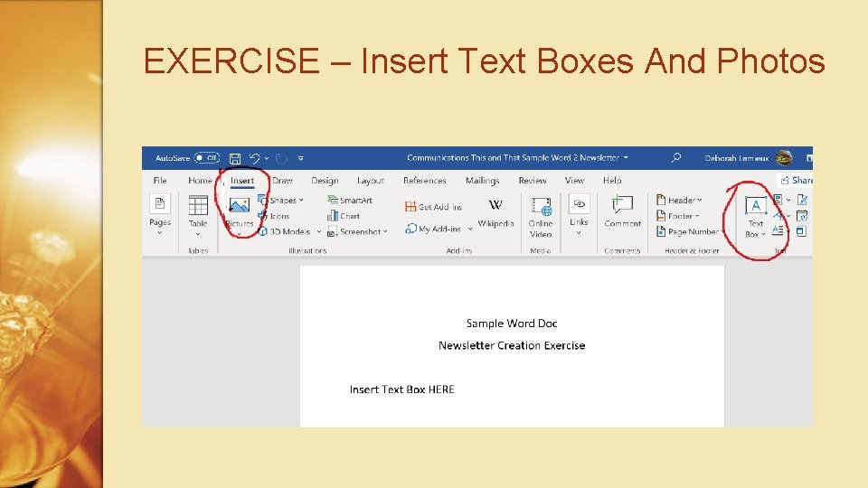Click the 'Sample Word Doc' heading text
868x488 pixels.
[512, 324]
